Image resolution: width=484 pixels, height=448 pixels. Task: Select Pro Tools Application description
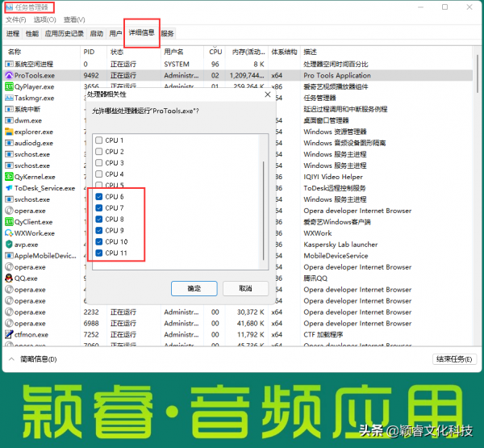tap(337, 75)
